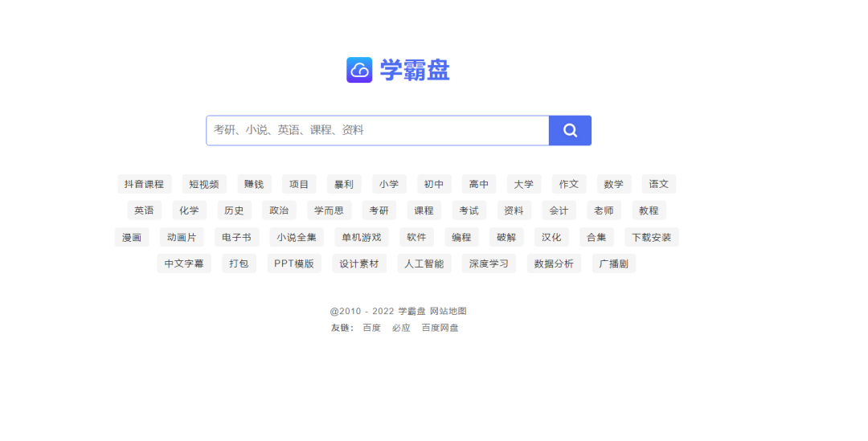868x441 pixels.
Task: Select the 广播剧 tag
Action: pos(614,264)
